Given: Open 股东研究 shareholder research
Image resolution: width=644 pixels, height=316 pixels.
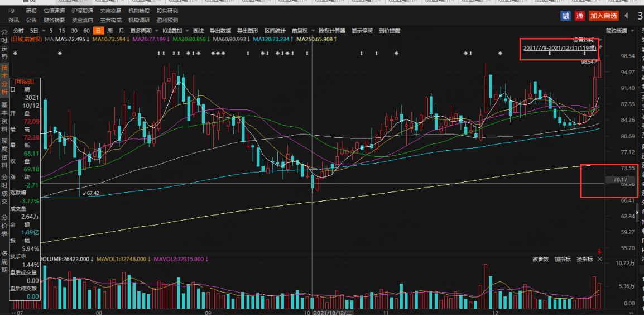Looking at the screenshot, I should click(x=167, y=11).
